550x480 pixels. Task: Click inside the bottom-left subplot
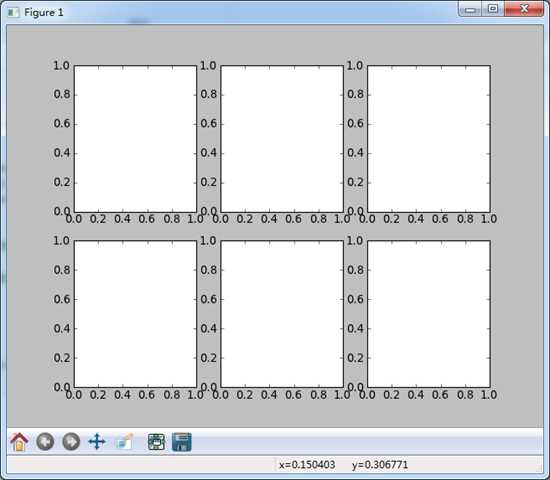[135, 314]
